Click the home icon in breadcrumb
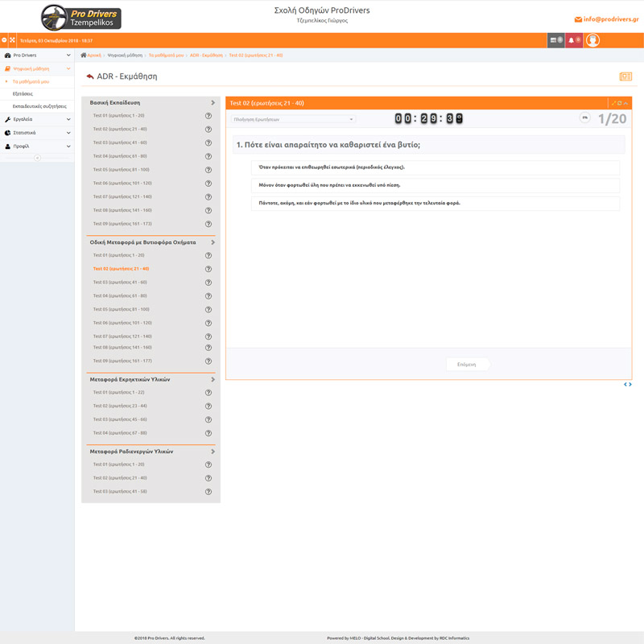Screen dimensions: 644x644 coord(84,56)
